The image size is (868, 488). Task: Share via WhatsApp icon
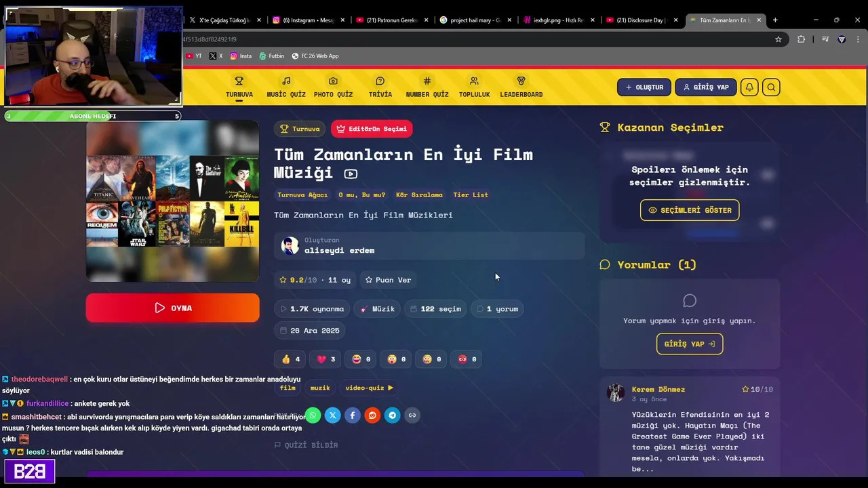click(x=313, y=415)
